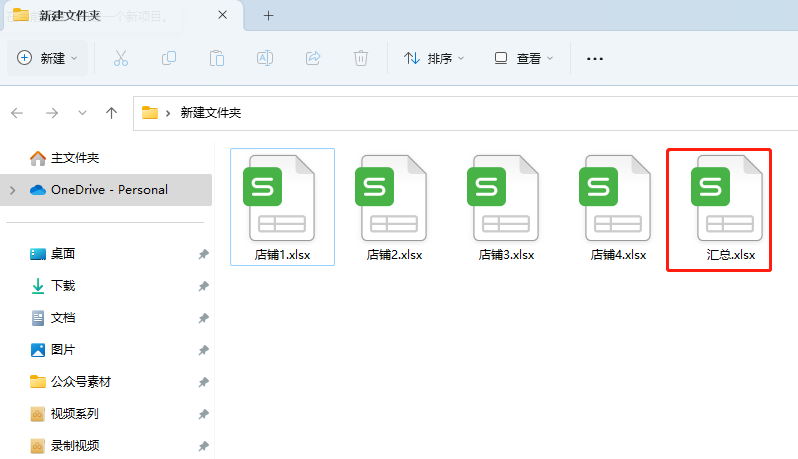Click the Rename icon in toolbar

pos(265,58)
